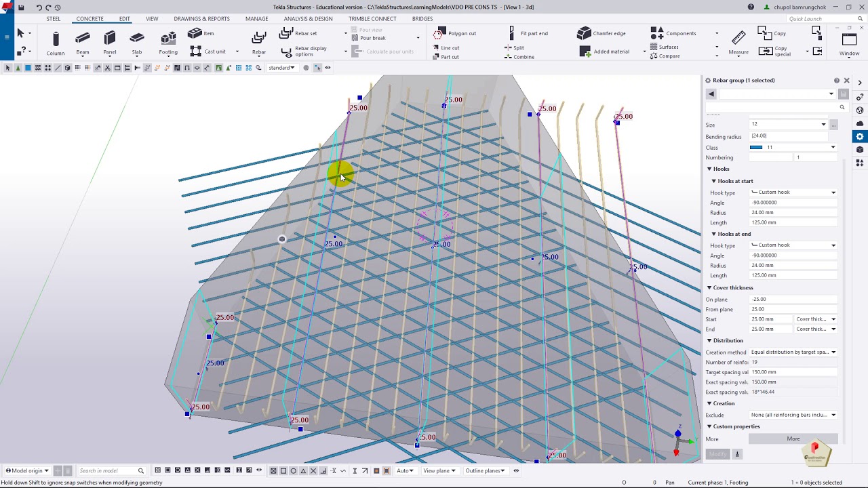Open the TRIMBLE CONNECT tab

coord(372,19)
